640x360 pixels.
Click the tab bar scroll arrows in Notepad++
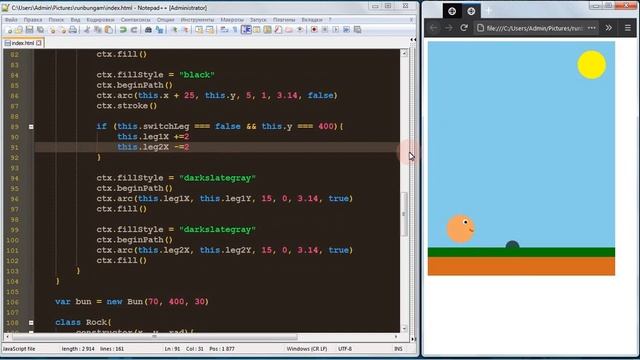(x=413, y=40)
